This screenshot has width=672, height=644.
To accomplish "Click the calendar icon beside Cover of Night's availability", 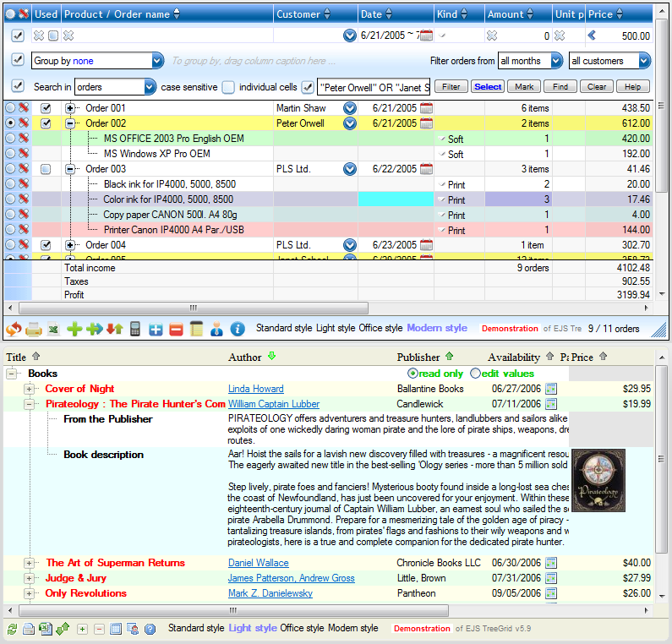I will click(x=551, y=389).
